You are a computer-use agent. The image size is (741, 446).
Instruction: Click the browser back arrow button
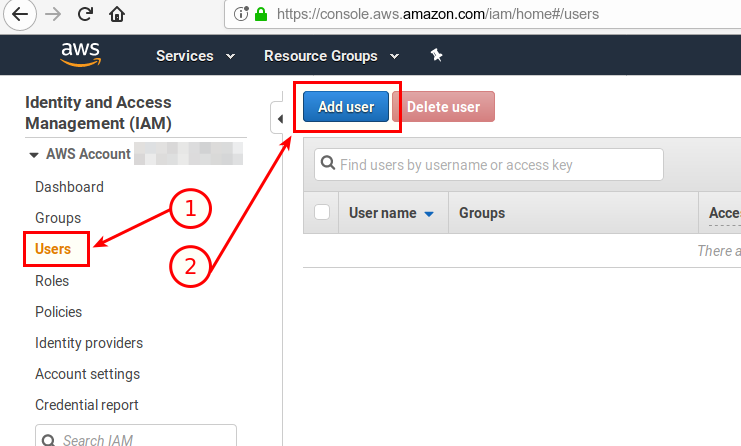21,15
